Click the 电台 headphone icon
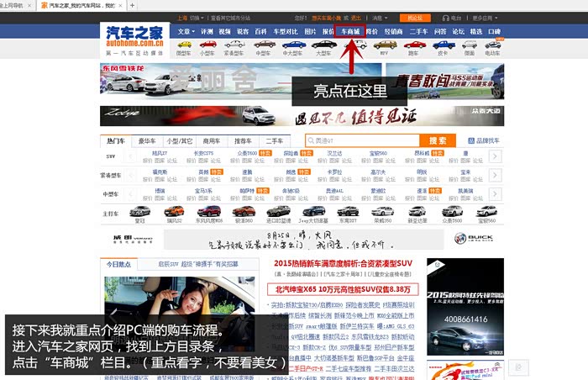 (x=445, y=18)
